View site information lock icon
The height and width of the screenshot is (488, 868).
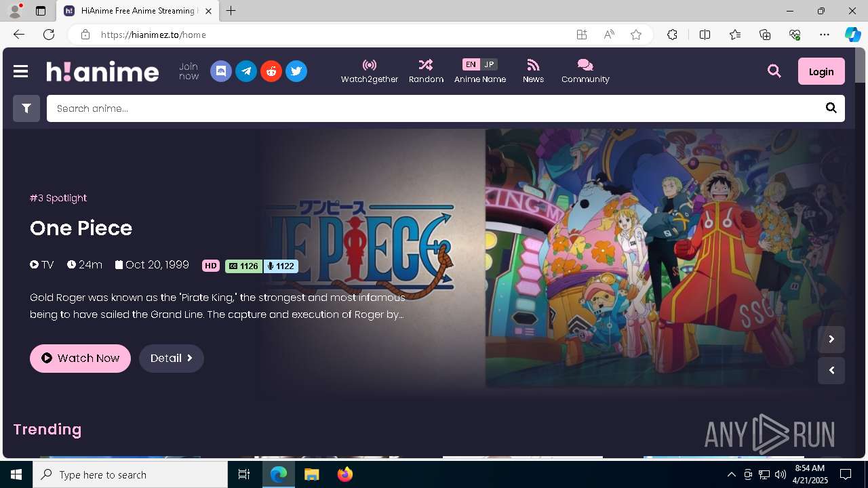[x=85, y=35]
